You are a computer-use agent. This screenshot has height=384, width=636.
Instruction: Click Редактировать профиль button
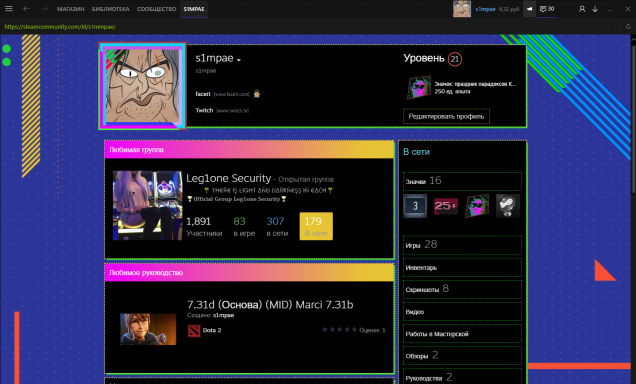pos(446,116)
